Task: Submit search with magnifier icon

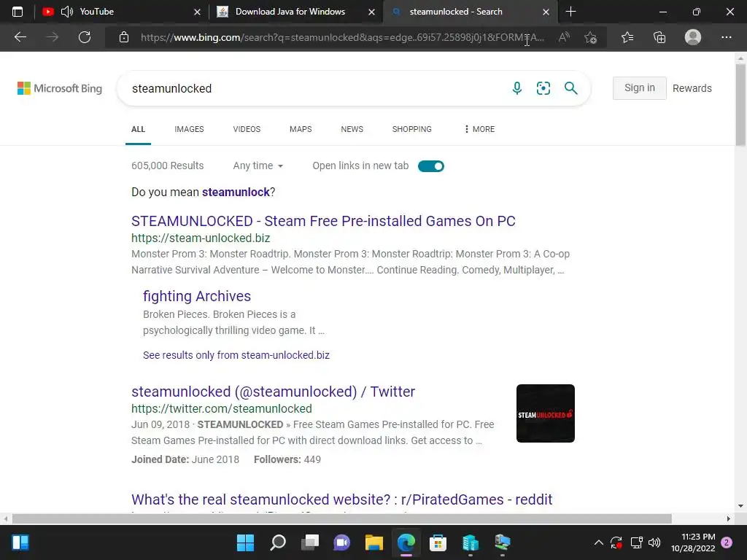Action: click(570, 88)
